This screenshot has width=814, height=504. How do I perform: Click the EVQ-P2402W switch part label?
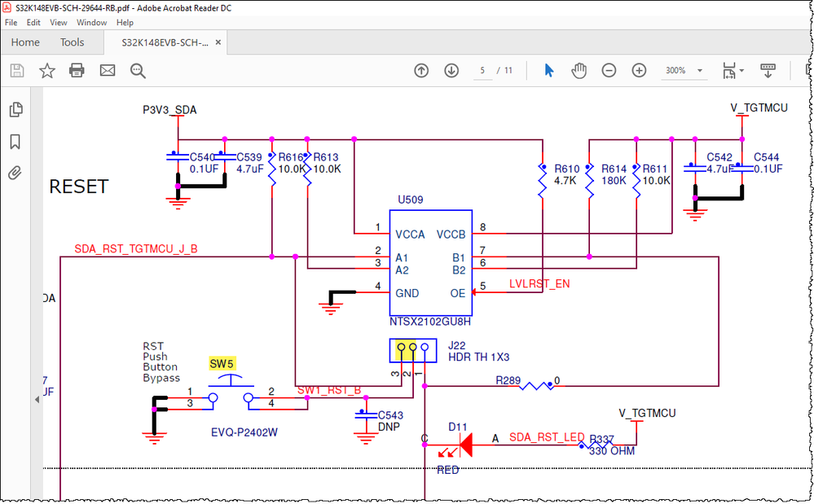[244, 432]
